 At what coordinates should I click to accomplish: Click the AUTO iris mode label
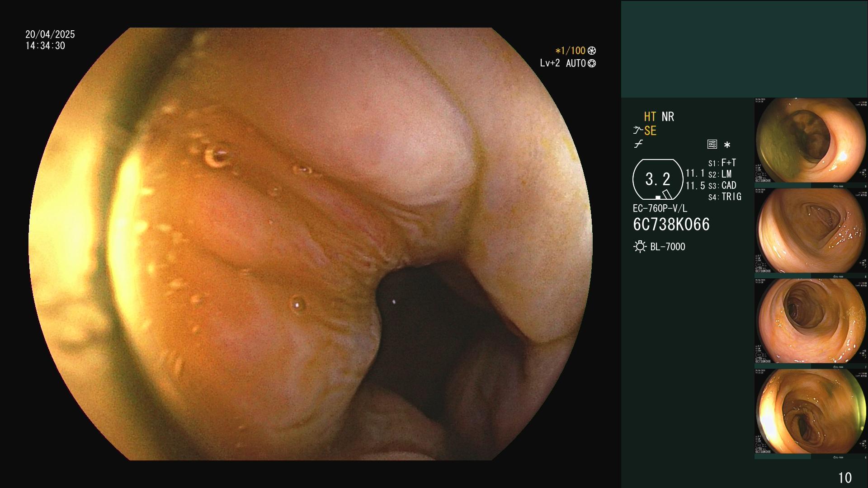tap(576, 63)
